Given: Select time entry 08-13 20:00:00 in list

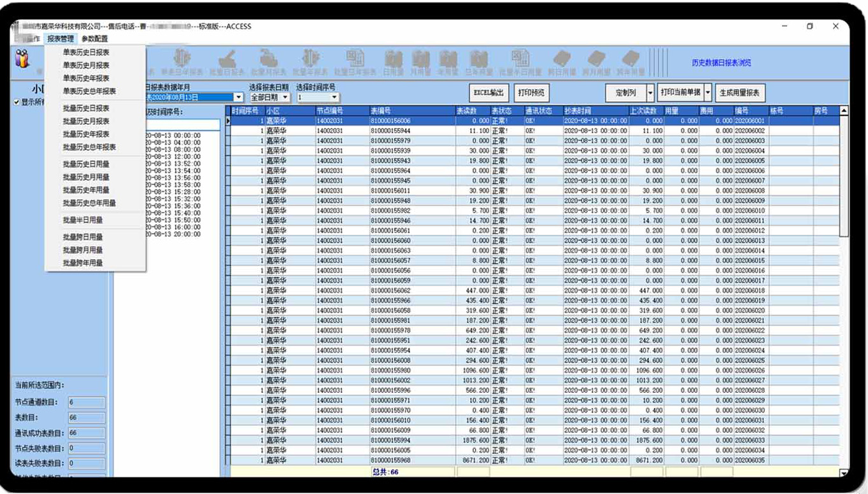Looking at the screenshot, I should pyautogui.click(x=173, y=234).
